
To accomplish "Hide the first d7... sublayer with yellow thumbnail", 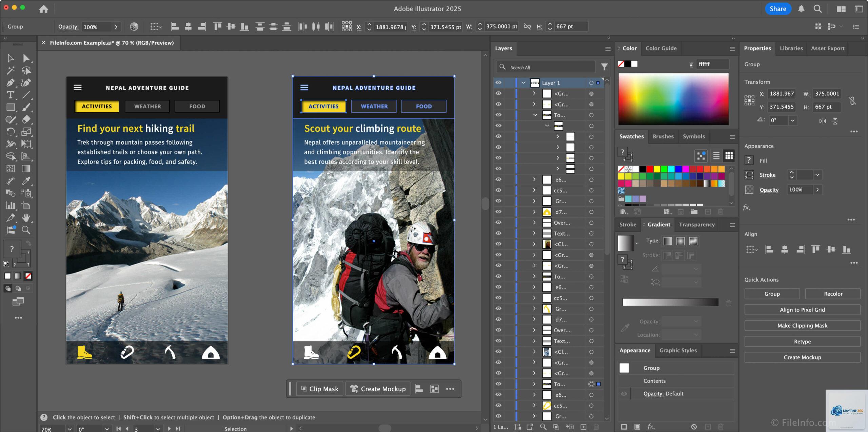I will point(498,212).
